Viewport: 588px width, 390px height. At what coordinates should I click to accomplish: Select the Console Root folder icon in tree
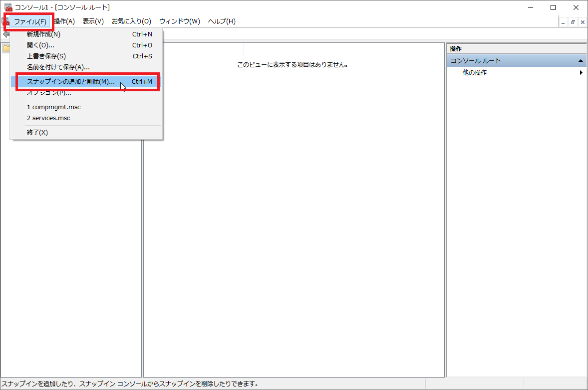(x=6, y=48)
